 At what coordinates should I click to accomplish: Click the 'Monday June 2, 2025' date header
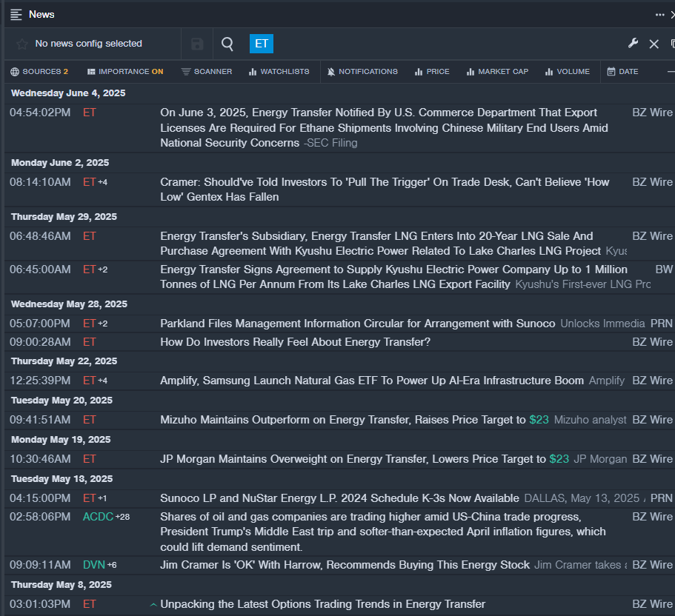click(60, 163)
